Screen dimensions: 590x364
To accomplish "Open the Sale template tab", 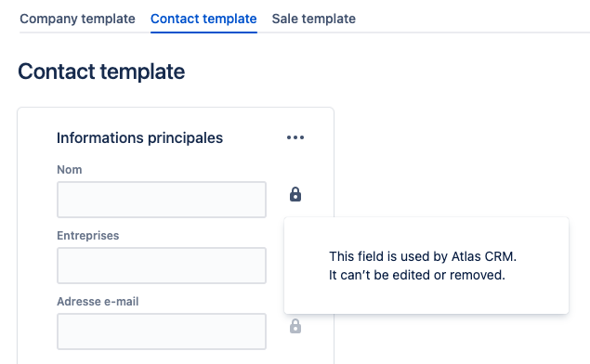I will 314,19.
